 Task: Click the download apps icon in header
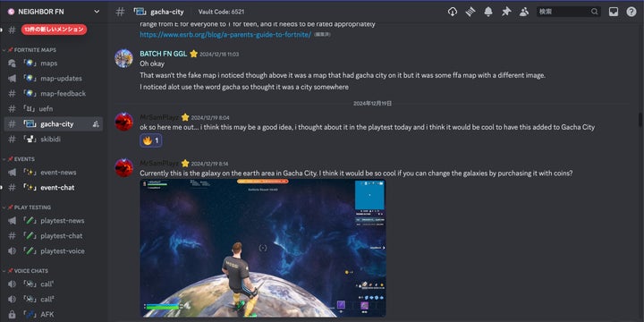[x=453, y=12]
